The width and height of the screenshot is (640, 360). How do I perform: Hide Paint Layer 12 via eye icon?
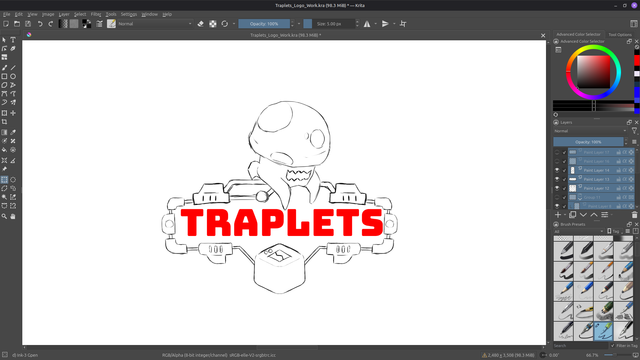(557, 188)
